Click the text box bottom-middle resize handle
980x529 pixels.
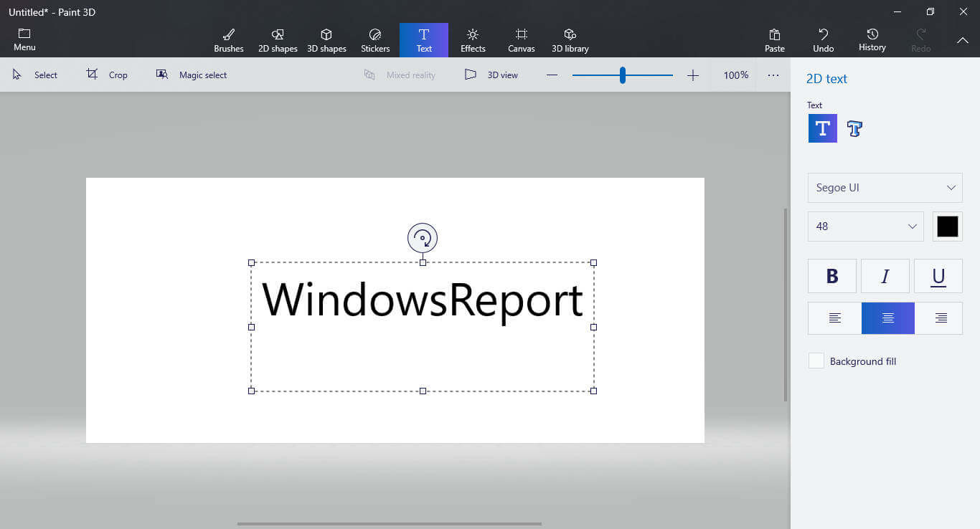(x=423, y=391)
